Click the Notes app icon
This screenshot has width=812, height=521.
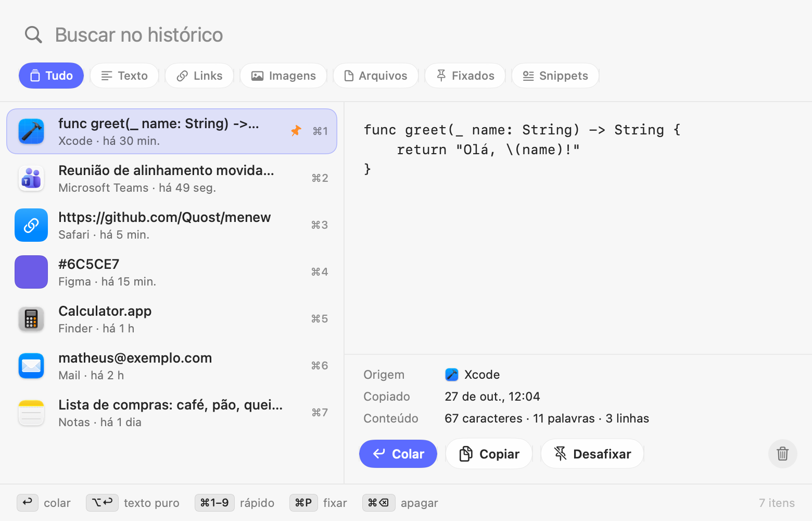pos(31,413)
